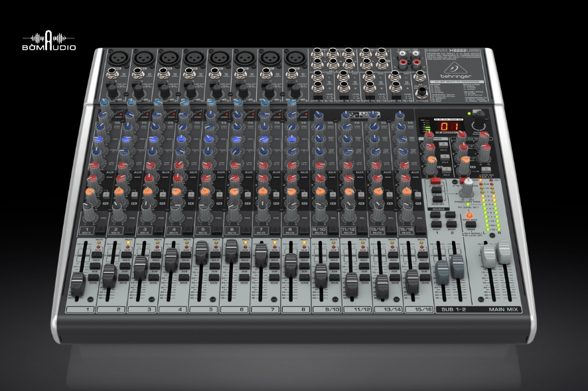Click the channel 5 fader cap
Image resolution: width=588 pixels, height=391 pixels.
point(202,252)
